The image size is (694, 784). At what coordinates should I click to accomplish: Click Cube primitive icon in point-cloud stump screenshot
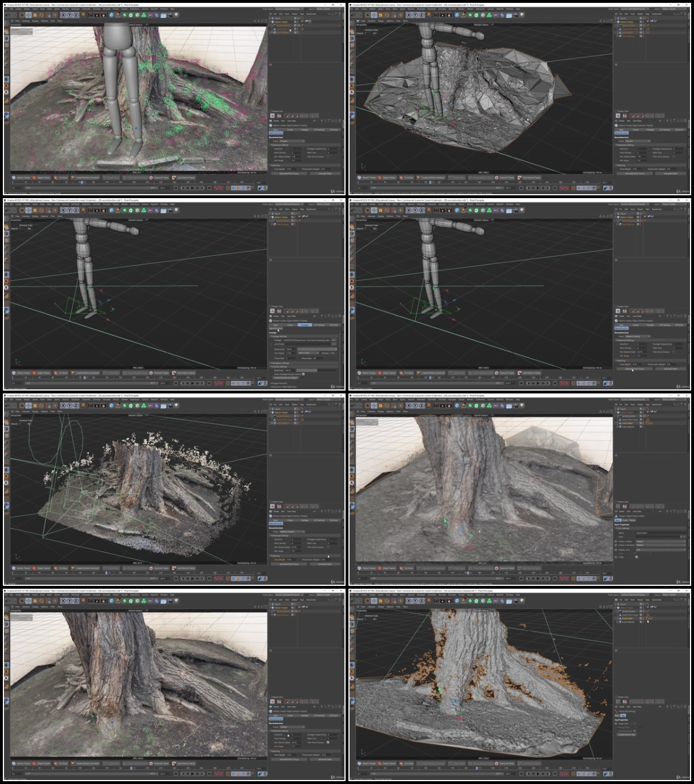tap(111, 405)
